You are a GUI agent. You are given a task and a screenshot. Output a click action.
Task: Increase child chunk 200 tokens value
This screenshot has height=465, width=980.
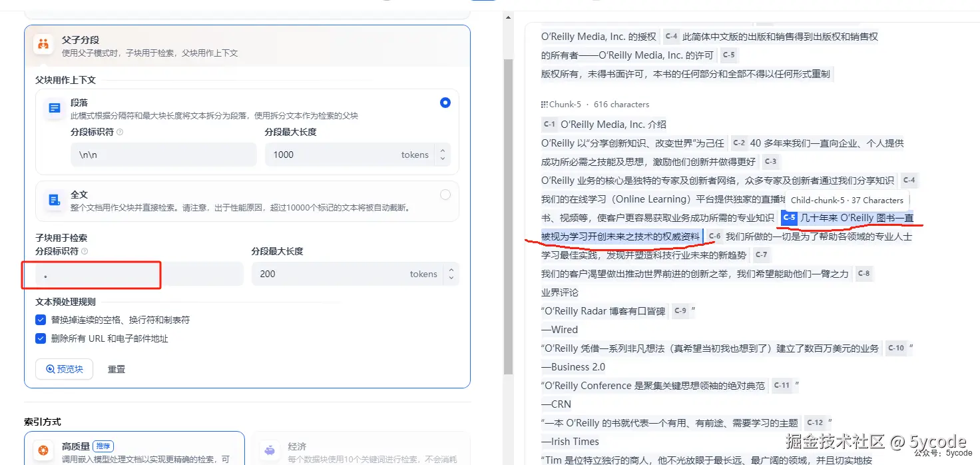451,270
